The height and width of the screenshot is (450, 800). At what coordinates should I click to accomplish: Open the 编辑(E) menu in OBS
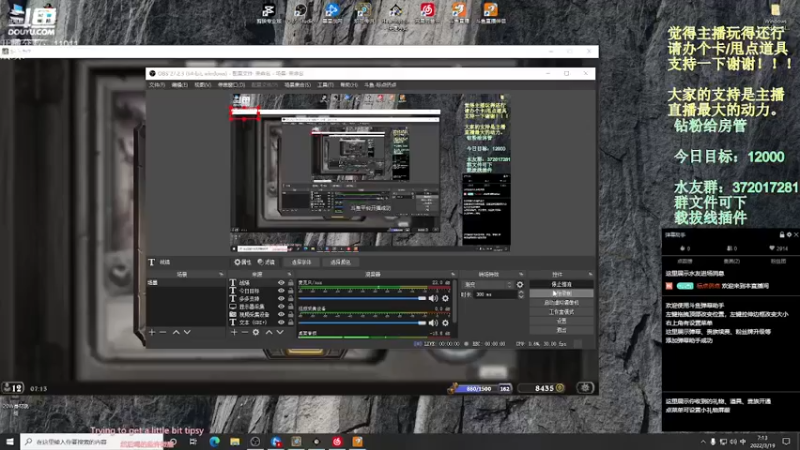tap(179, 85)
